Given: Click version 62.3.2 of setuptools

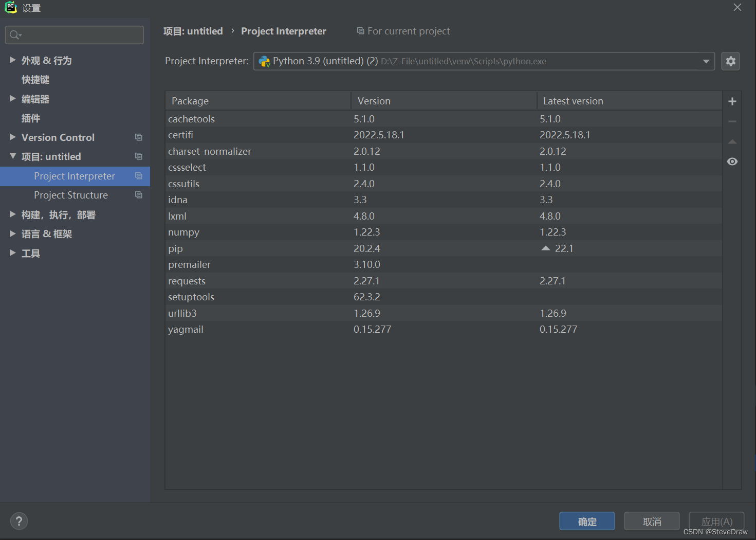Looking at the screenshot, I should tap(367, 297).
